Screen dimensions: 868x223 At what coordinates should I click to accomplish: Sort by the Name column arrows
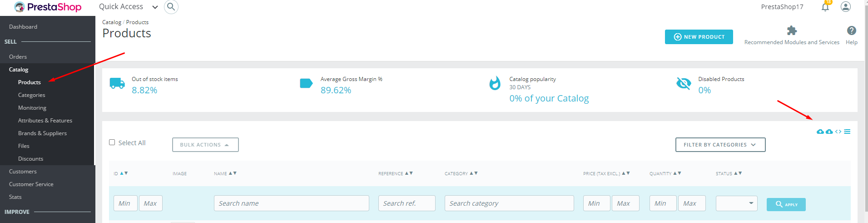(233, 173)
